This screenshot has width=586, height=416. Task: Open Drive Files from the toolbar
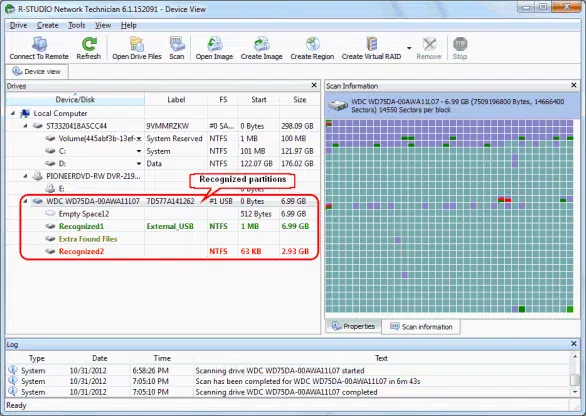point(137,48)
